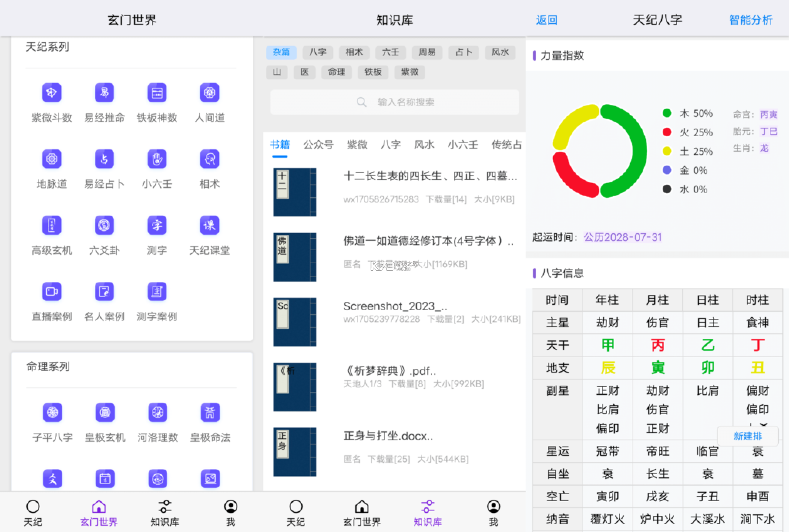
Task: Select the 医 category chip
Action: point(305,72)
